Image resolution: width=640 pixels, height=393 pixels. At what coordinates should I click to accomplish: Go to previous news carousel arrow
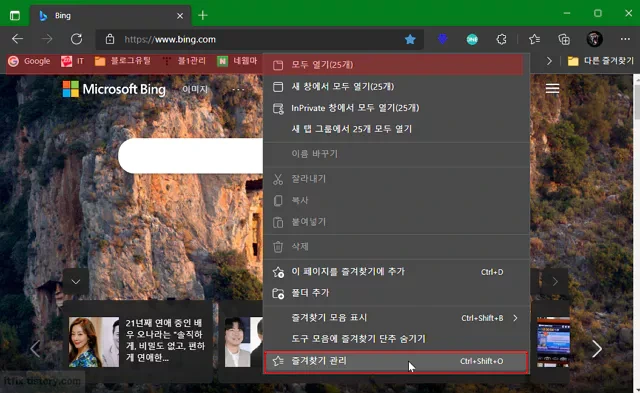[35, 349]
